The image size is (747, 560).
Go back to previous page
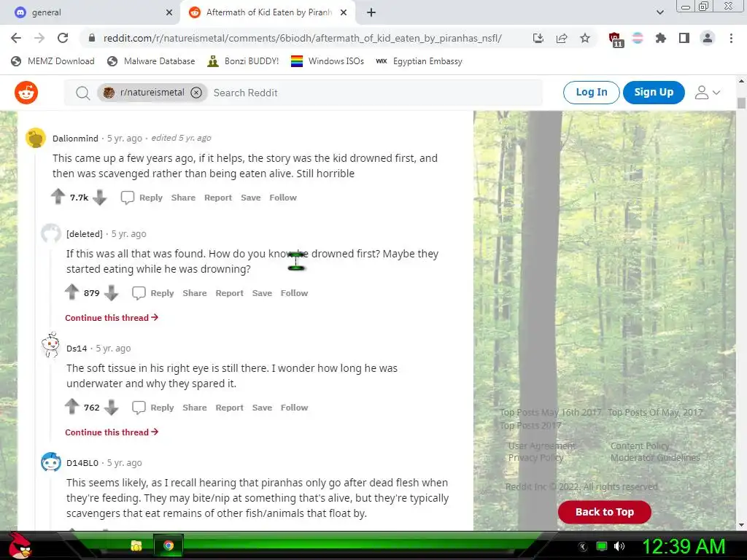point(16,38)
